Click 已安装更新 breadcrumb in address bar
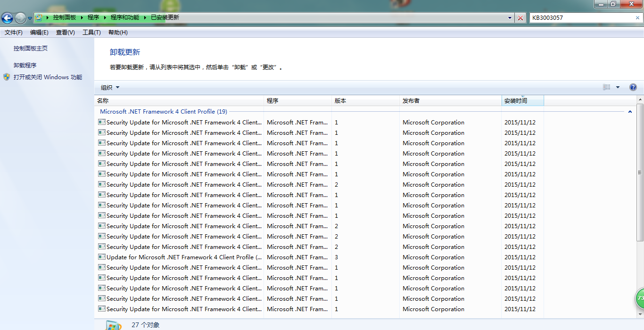This screenshot has height=330, width=644. [165, 17]
